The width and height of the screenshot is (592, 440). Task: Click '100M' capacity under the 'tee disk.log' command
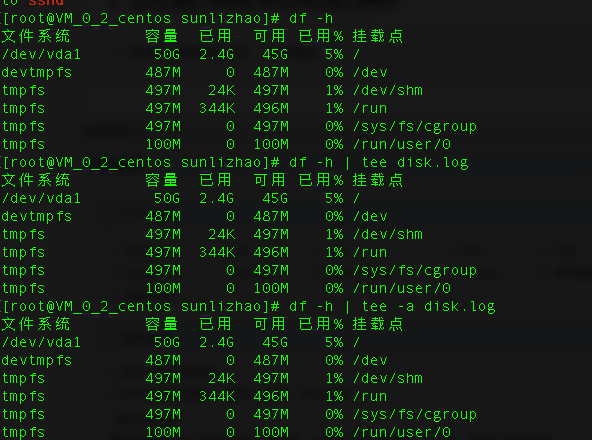click(163, 289)
